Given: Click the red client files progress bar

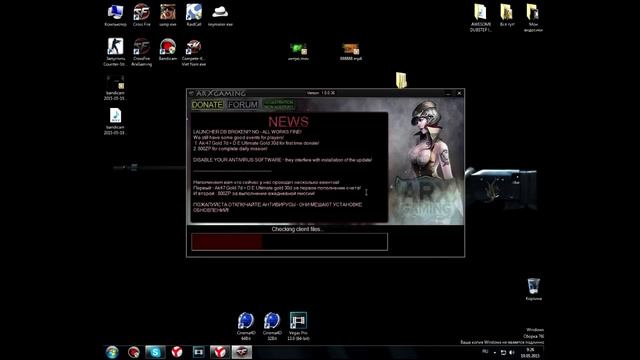Looking at the screenshot, I should tap(289, 242).
